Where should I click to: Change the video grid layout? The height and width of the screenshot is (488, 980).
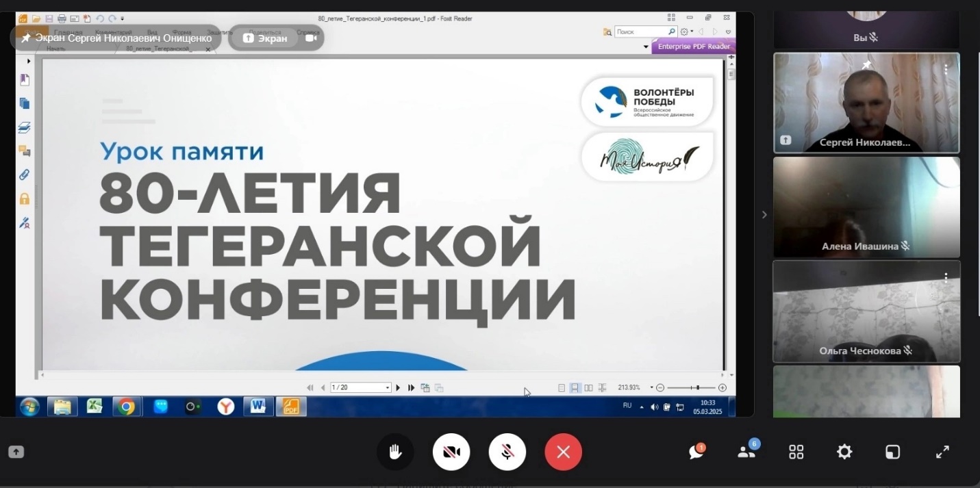click(x=796, y=452)
